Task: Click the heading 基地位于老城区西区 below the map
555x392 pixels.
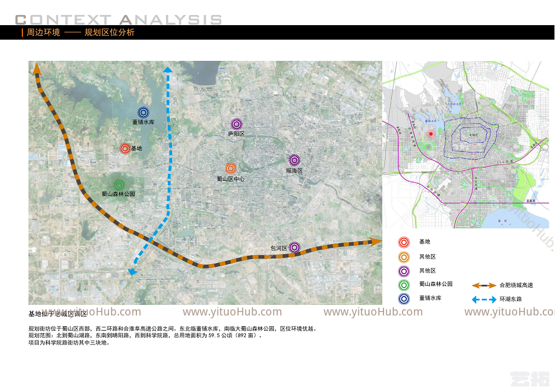Action: [58, 314]
